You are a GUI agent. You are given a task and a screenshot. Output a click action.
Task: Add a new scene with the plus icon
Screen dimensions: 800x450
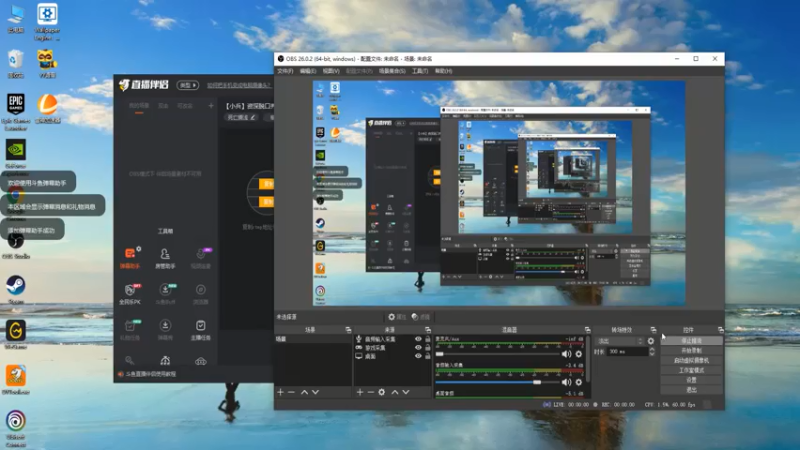click(280, 392)
